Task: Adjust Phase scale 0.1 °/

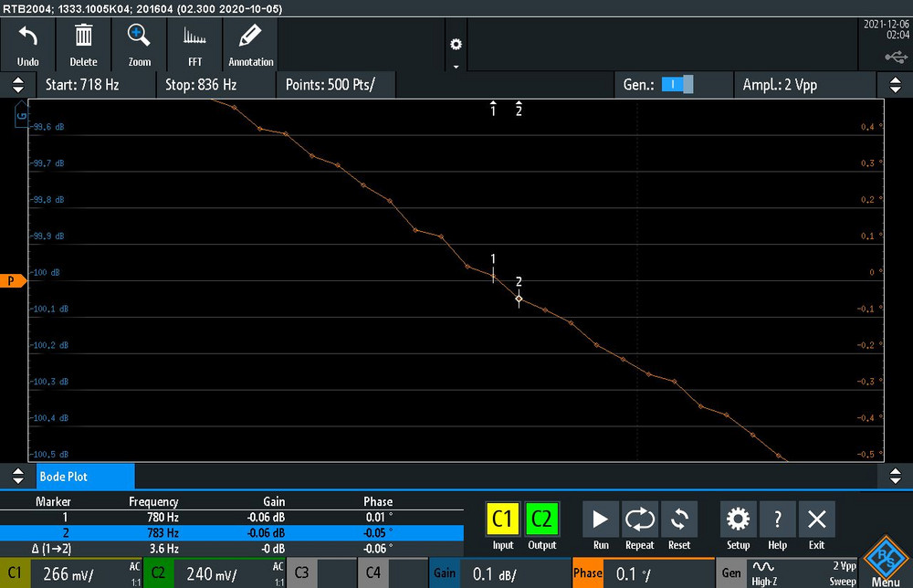Action: tap(644, 573)
